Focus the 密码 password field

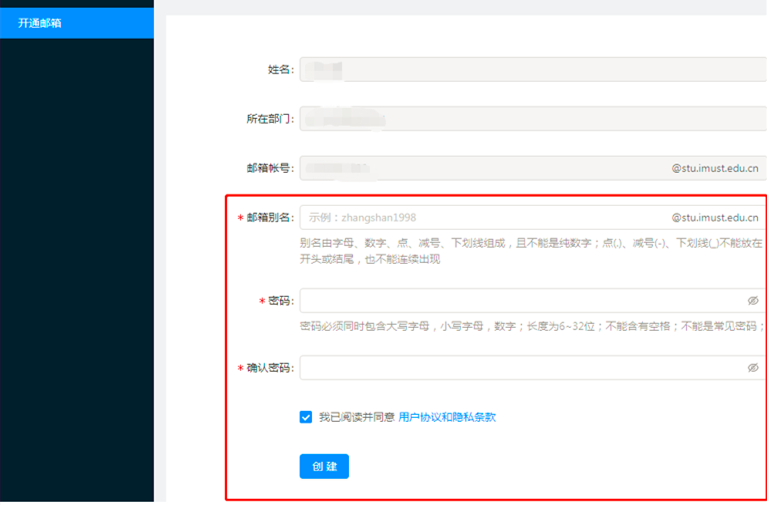[533, 300]
